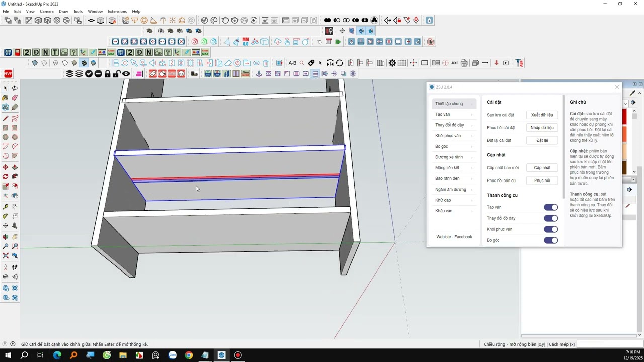Image resolution: width=644 pixels, height=362 pixels.
Task: Click the magnifier search toolbar icon
Action: (x=302, y=63)
